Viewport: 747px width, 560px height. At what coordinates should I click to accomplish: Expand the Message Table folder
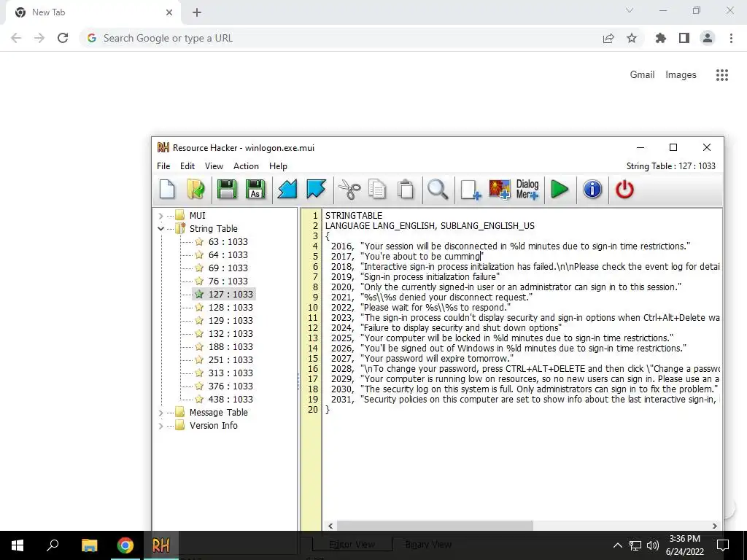coord(160,413)
